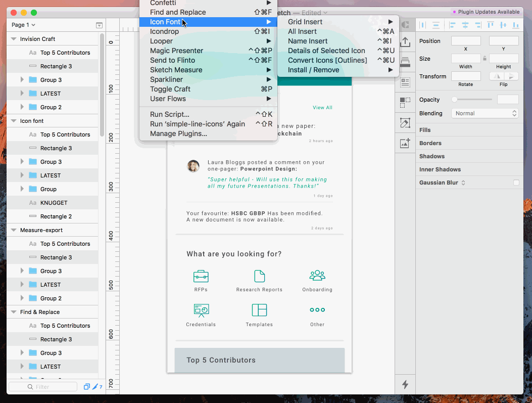Open the Sketch Measure submenu
This screenshot has height=403, width=532.
tap(208, 70)
